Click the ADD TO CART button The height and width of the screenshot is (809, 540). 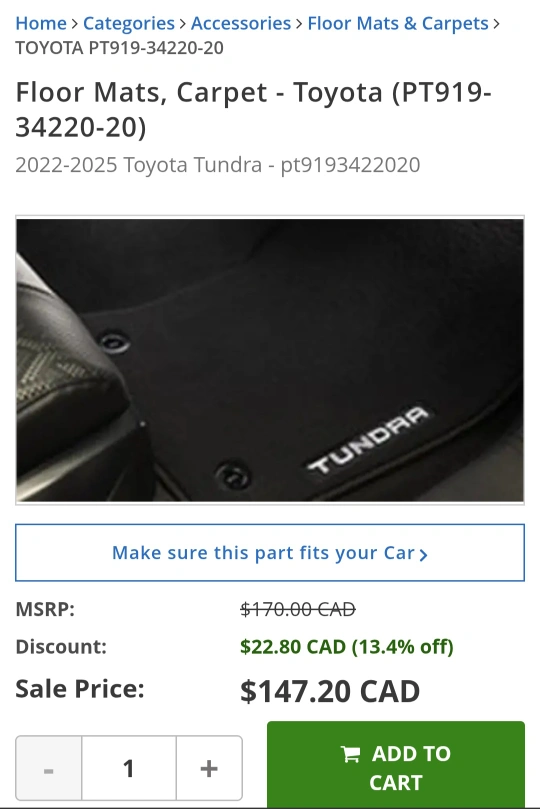[396, 765]
